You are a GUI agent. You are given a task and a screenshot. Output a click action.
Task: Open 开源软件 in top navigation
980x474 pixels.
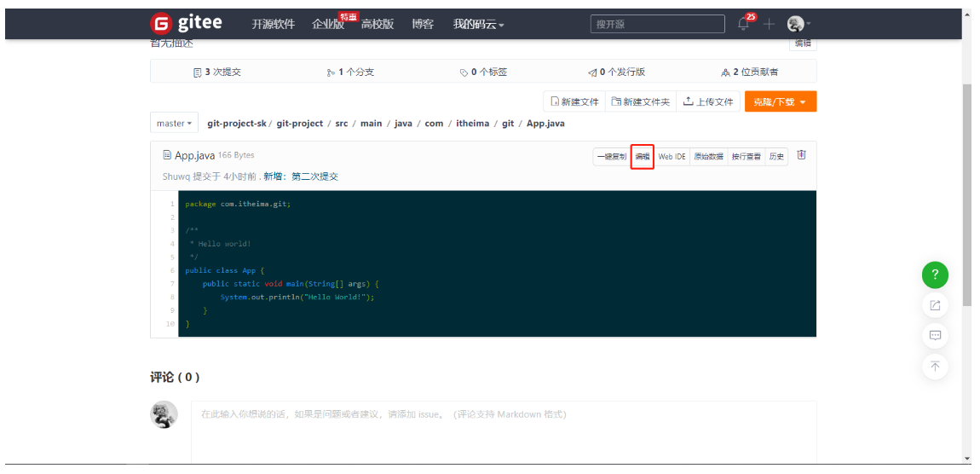click(274, 25)
